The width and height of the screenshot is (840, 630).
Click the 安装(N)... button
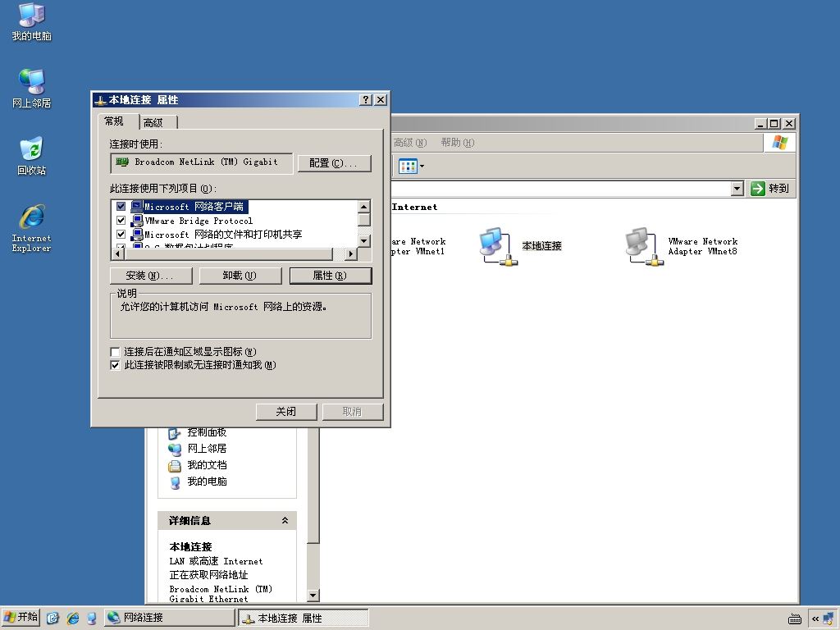pos(151,276)
